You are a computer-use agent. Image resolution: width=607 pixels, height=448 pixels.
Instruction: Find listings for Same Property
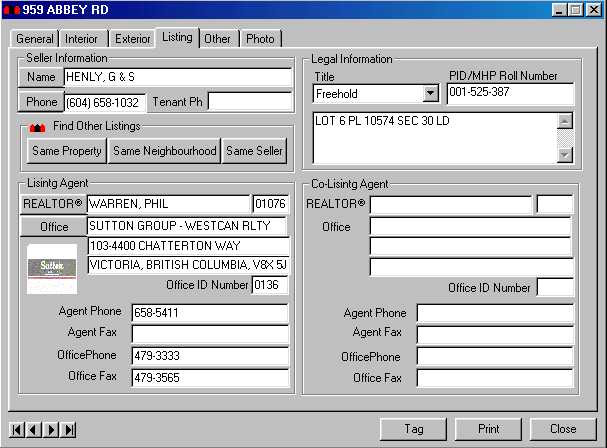[x=66, y=151]
